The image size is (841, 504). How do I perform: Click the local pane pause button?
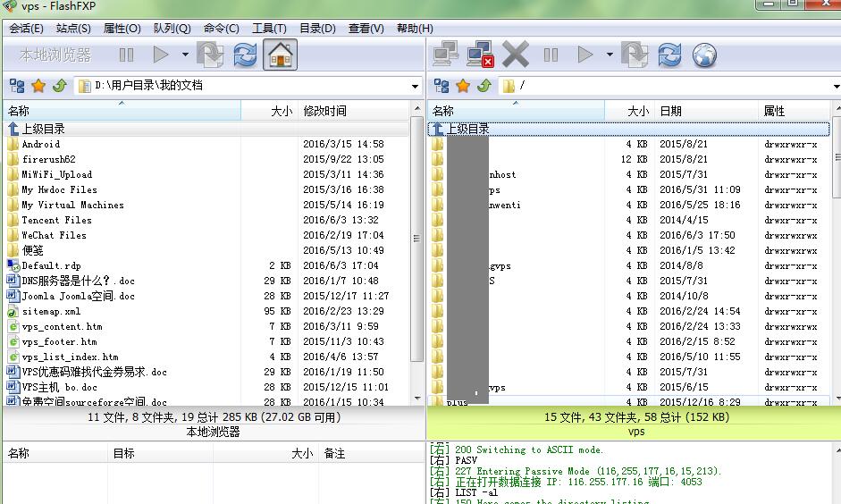pyautogui.click(x=126, y=55)
